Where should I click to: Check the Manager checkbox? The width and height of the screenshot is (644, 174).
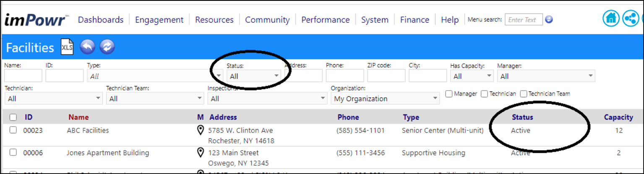449,94
